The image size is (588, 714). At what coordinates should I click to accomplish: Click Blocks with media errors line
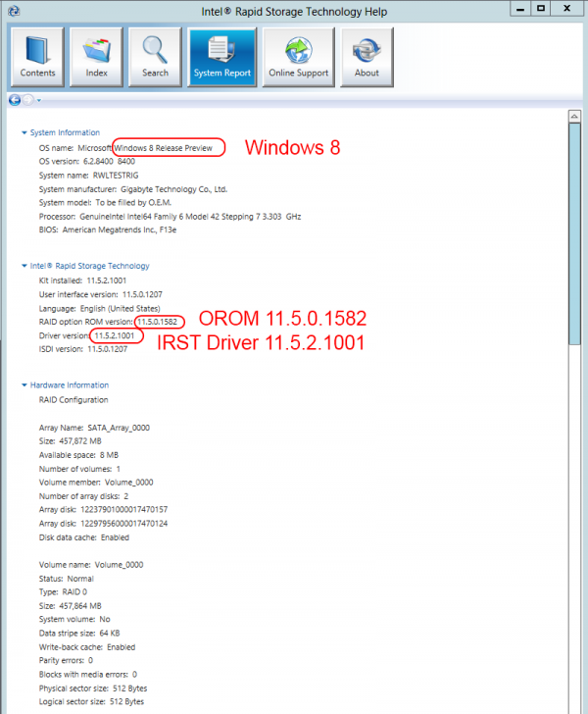pyautogui.click(x=88, y=675)
